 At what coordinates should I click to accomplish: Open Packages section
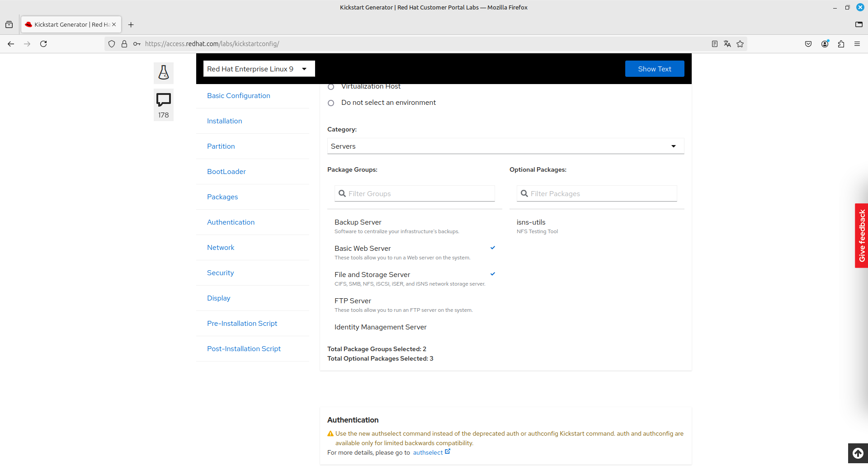(222, 197)
